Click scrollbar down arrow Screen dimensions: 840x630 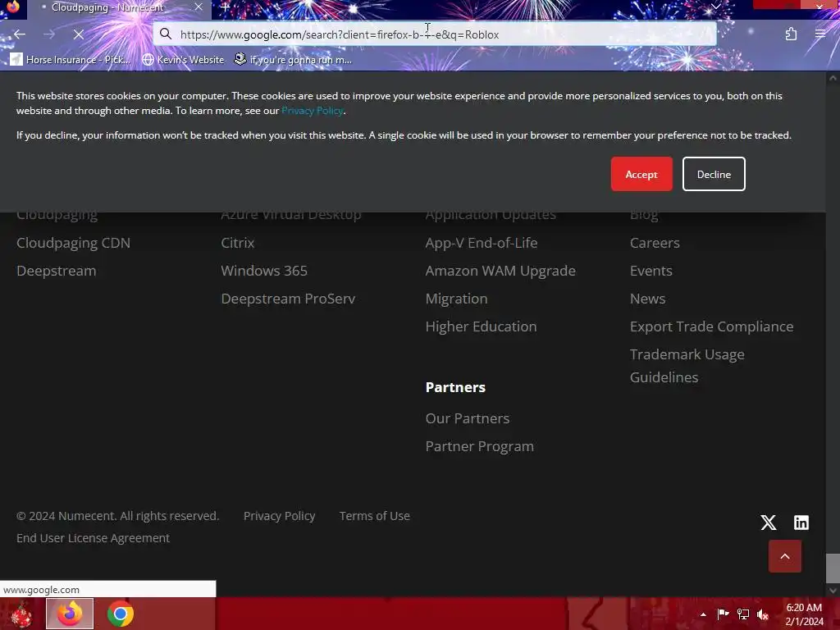click(x=833, y=591)
